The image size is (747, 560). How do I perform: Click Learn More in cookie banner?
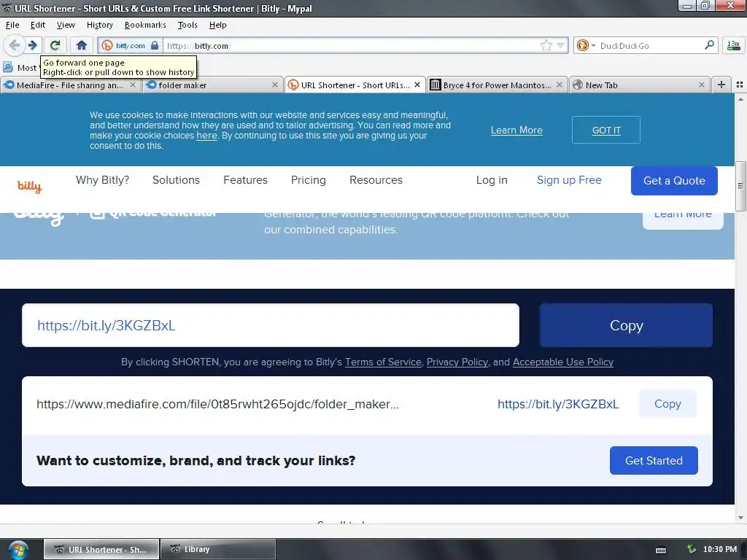(x=516, y=130)
